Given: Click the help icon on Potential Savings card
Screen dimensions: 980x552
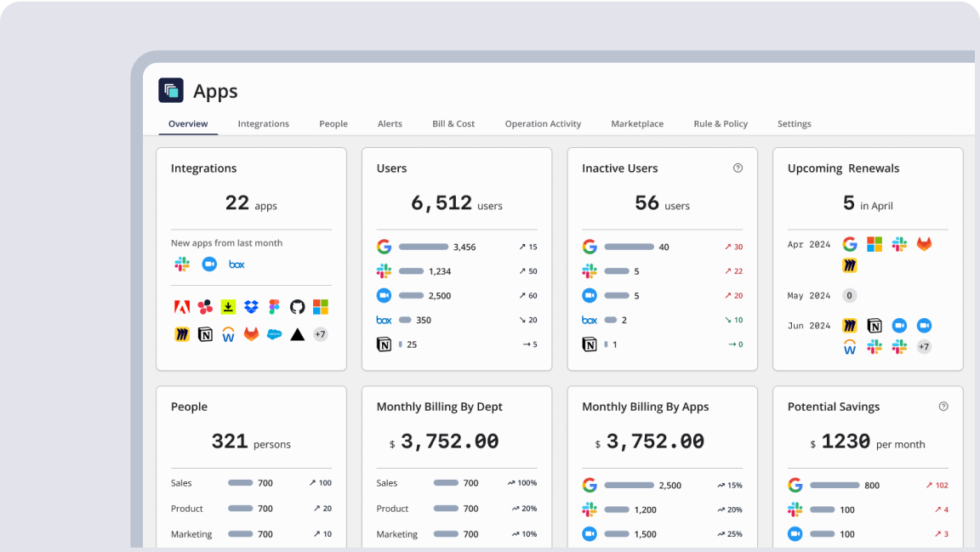Looking at the screenshot, I should [943, 407].
